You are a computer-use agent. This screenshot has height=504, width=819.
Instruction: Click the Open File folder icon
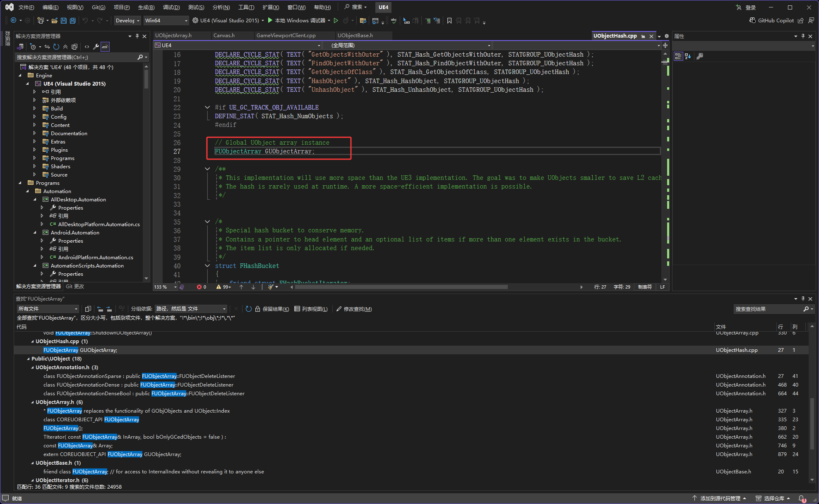coord(55,21)
